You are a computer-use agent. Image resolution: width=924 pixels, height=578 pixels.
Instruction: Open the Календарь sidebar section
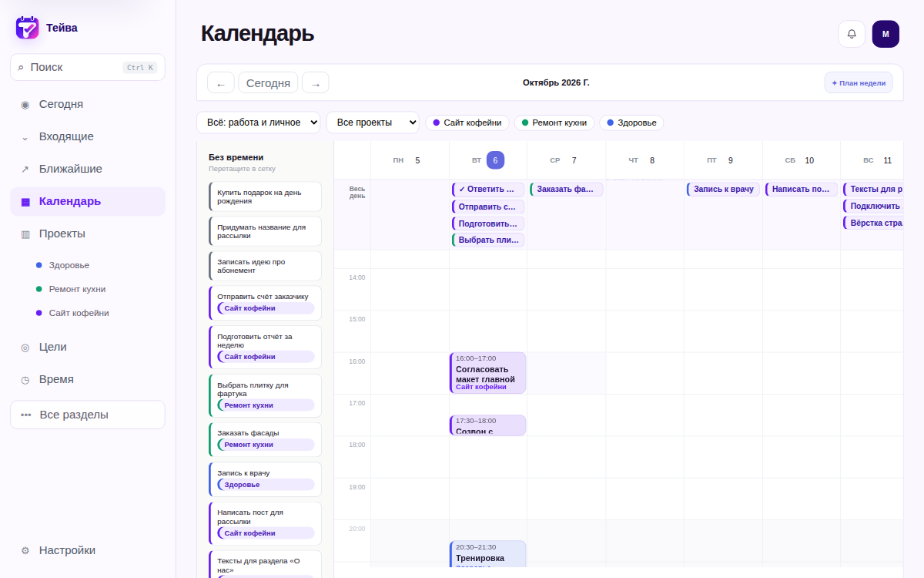pyautogui.click(x=88, y=202)
